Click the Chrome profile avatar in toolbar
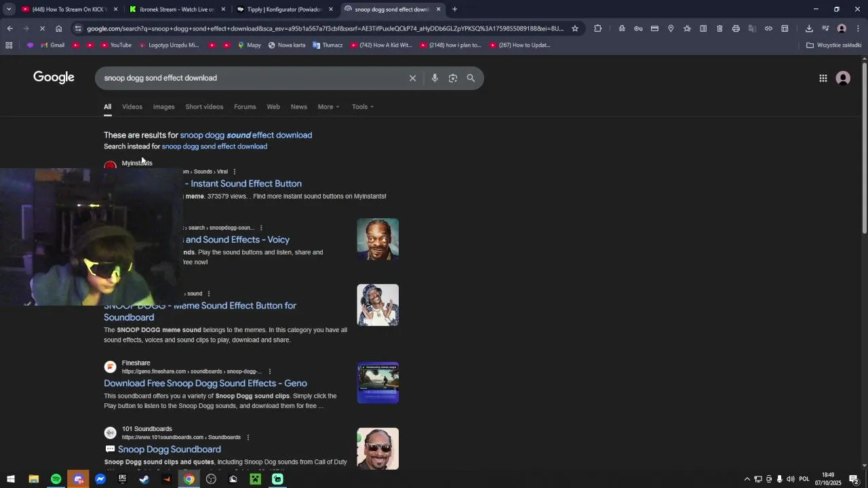The image size is (868, 488). pyautogui.click(x=842, y=28)
